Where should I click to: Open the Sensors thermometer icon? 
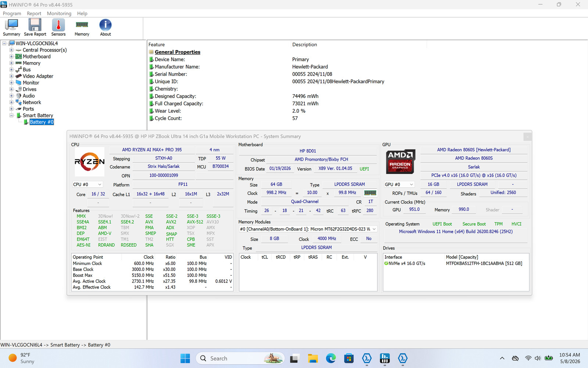[x=58, y=28]
